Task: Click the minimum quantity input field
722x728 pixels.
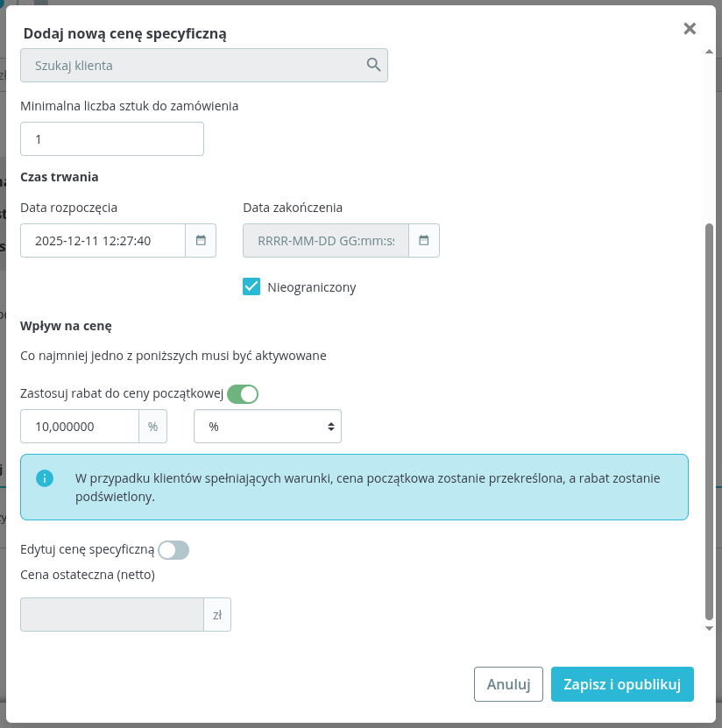Action: pyautogui.click(x=112, y=139)
